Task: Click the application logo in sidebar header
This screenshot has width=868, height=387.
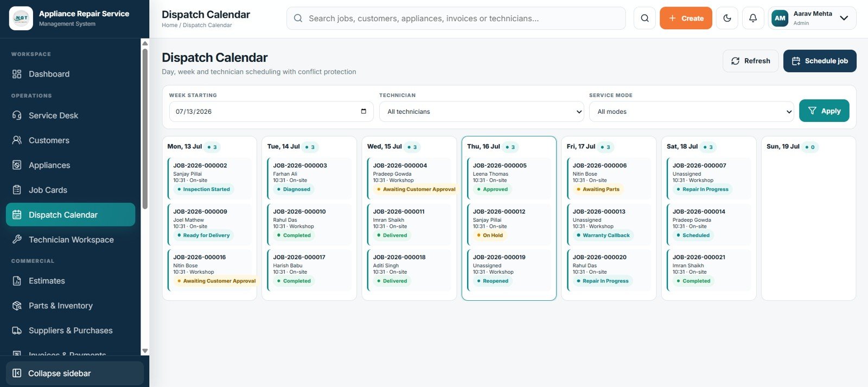Action: tap(21, 18)
